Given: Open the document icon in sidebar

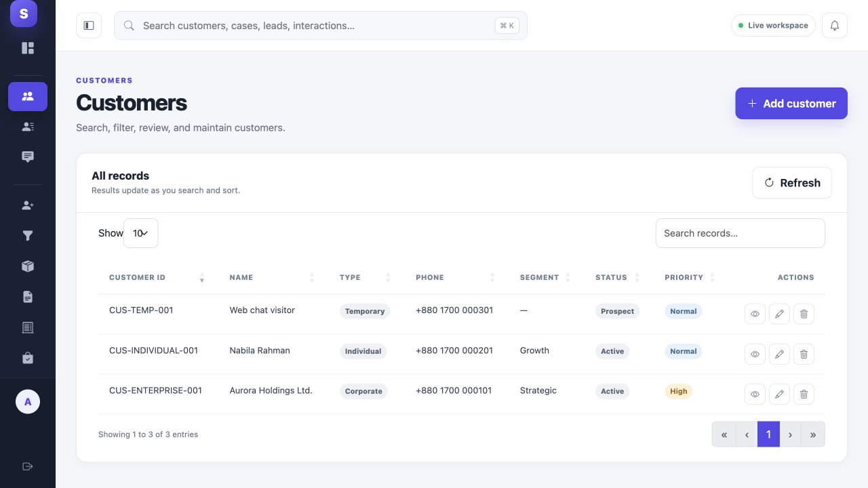Looking at the screenshot, I should (x=28, y=297).
